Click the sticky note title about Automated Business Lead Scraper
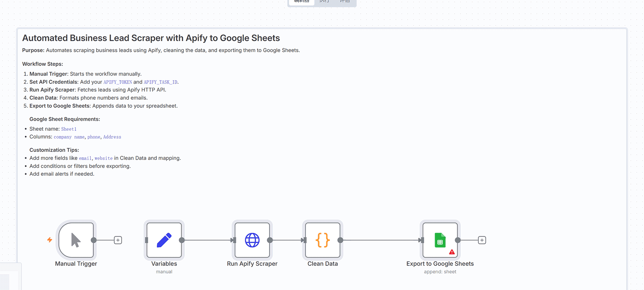 click(151, 38)
